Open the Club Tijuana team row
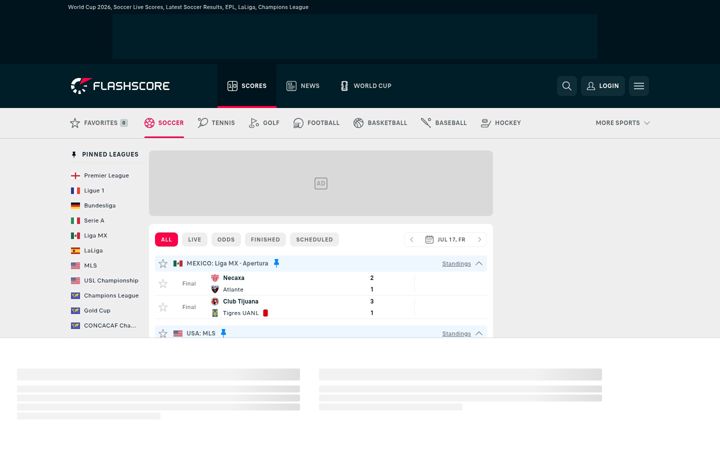 point(235,301)
